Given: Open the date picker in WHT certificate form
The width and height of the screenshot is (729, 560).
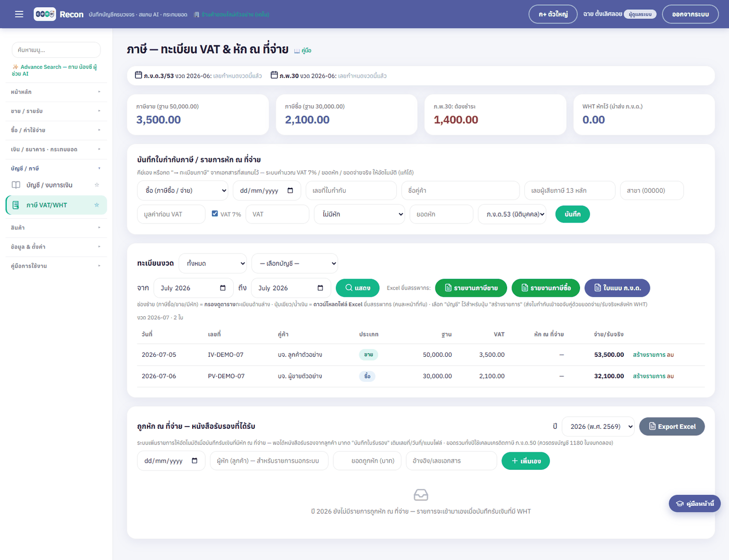Looking at the screenshot, I should click(x=195, y=461).
